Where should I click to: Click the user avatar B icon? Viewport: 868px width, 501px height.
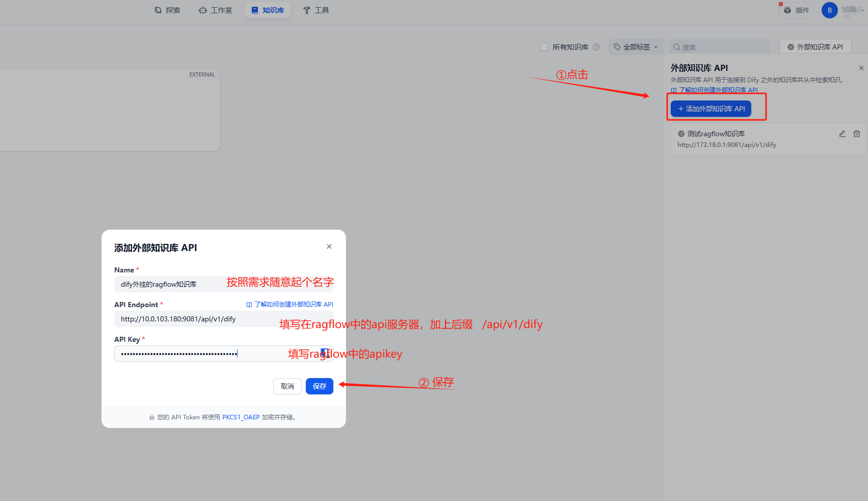click(829, 10)
